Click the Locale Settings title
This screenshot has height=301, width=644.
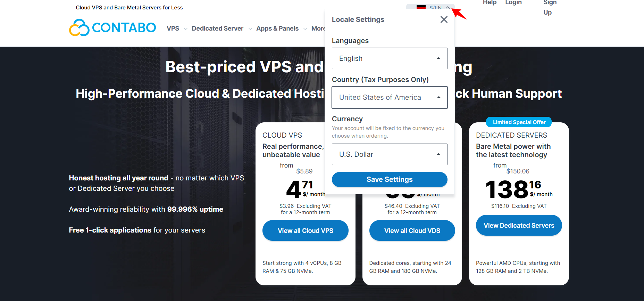point(358,19)
